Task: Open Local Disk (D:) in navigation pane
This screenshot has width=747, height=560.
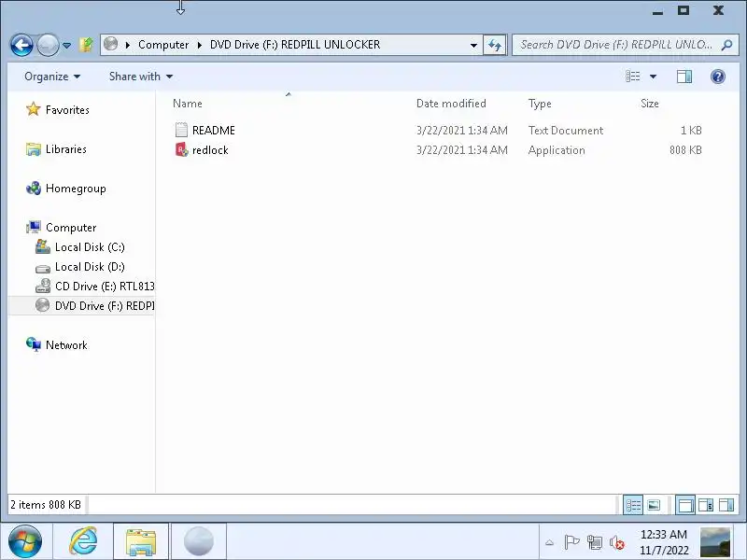Action: 90,267
